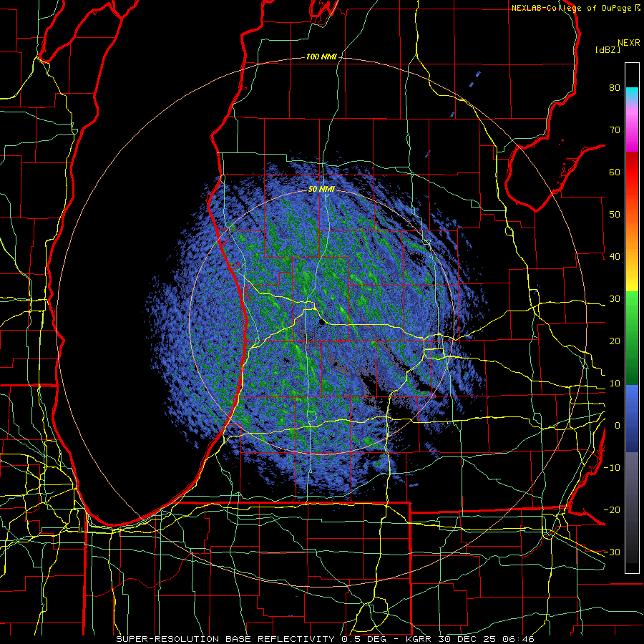
Task: Click the 50 dBZ scale value
Action: click(615, 215)
